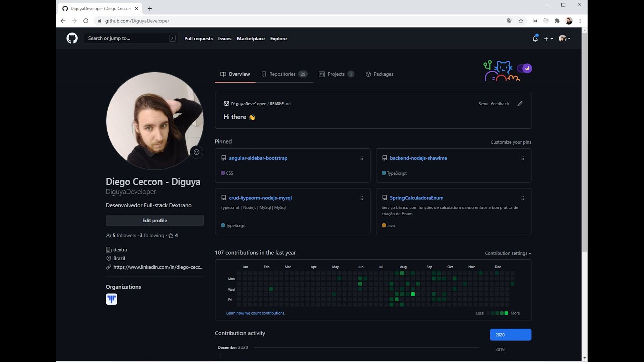Grab drag handle of SpringCalculadoraEnum pin
The image size is (644, 362).
tap(522, 198)
